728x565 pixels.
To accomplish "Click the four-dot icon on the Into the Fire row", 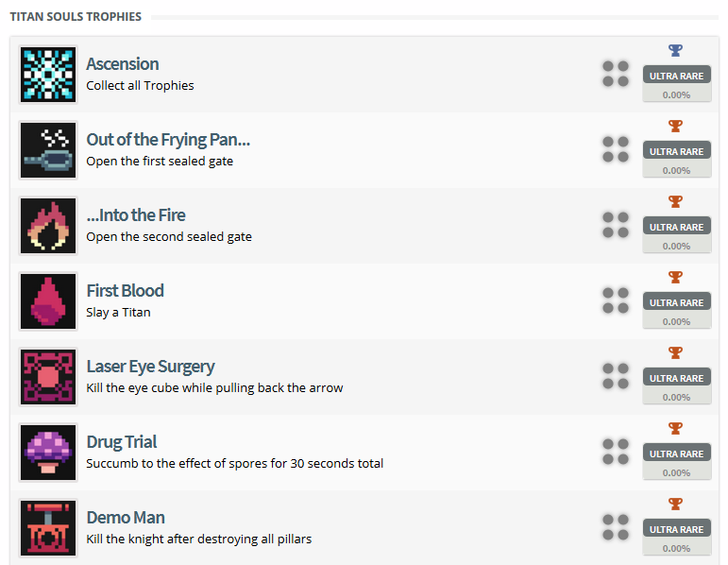I will [x=616, y=225].
